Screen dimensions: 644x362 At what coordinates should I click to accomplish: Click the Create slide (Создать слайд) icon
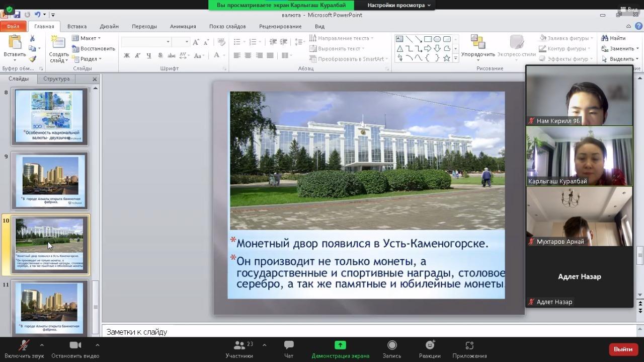click(58, 43)
